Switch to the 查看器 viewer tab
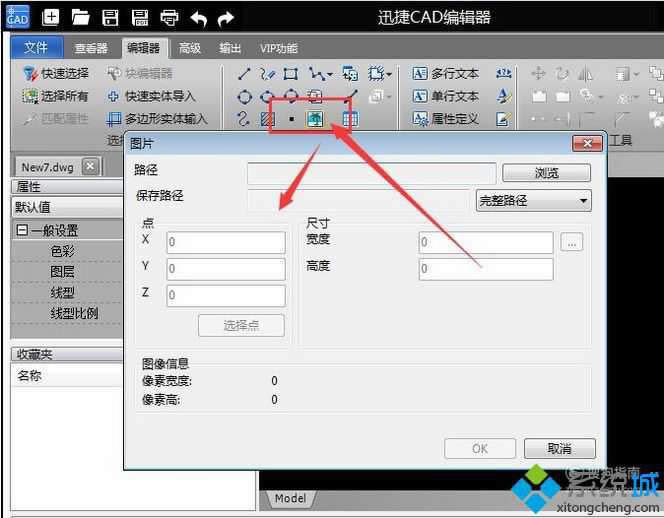 91,48
